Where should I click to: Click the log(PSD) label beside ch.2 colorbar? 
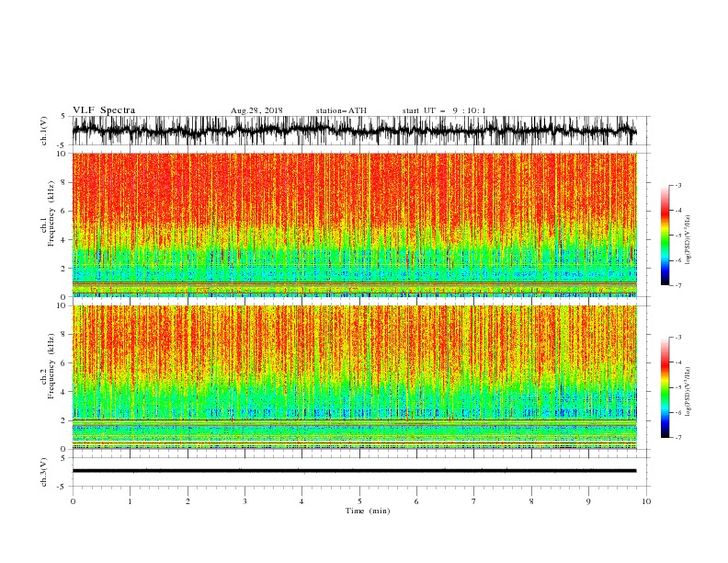coord(688,392)
